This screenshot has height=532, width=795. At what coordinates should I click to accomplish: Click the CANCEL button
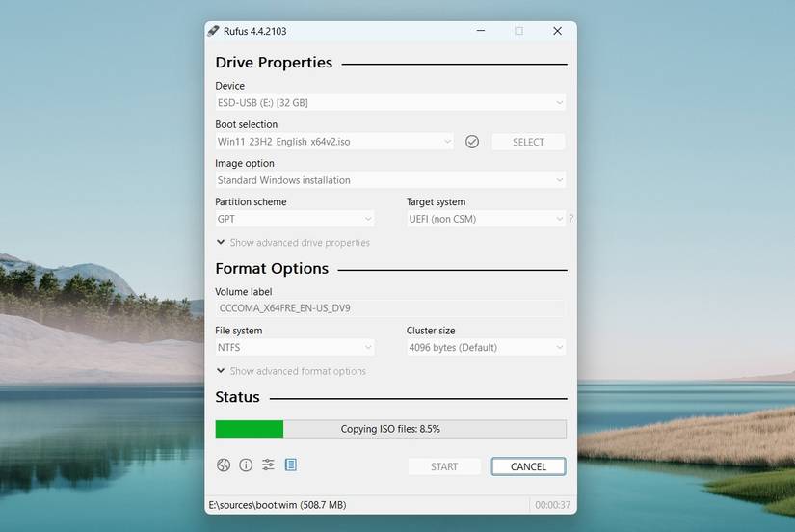[528, 466]
